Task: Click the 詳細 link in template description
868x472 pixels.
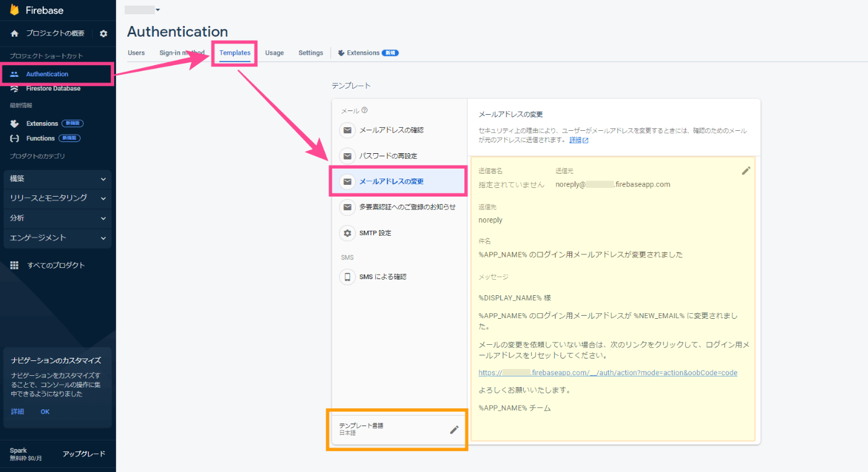Action: pos(575,140)
